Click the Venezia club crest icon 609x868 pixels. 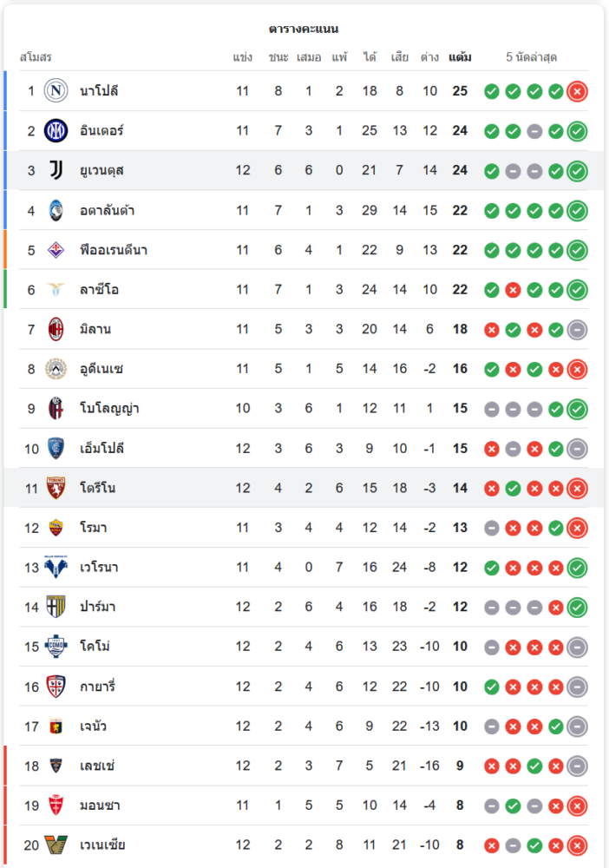(56, 845)
